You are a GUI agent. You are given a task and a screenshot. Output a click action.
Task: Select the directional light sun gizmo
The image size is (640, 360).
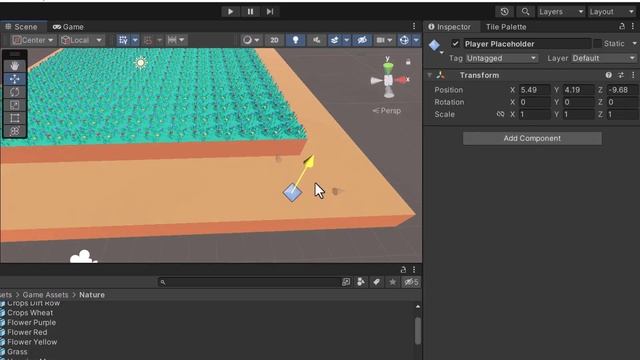click(x=141, y=63)
